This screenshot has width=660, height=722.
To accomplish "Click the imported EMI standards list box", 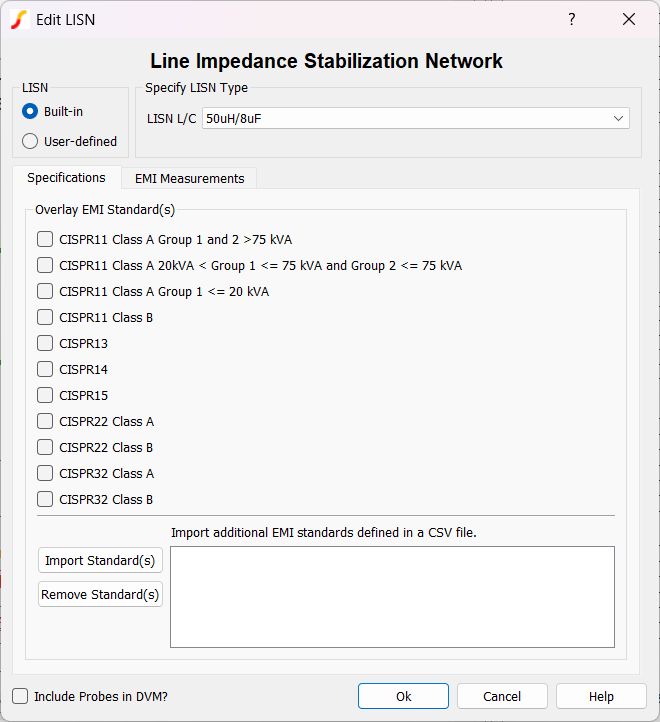I will coord(392,596).
